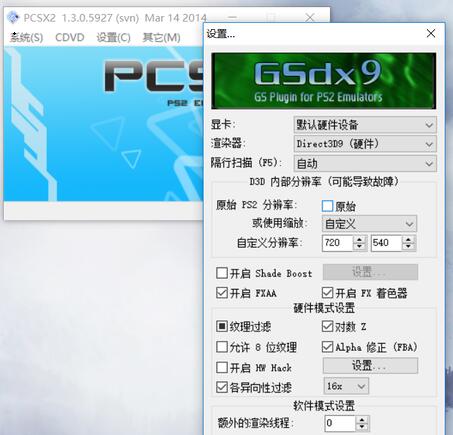This screenshot has width=453, height=435.
Task: Decrease custom resolution height with down arrow
Action: 409,247
